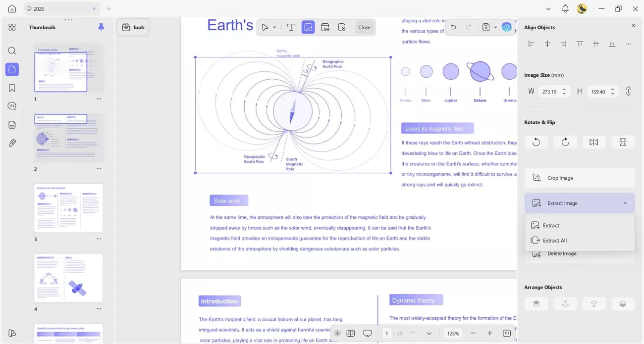Open the 125% zoom dropdown

[x=453, y=334]
